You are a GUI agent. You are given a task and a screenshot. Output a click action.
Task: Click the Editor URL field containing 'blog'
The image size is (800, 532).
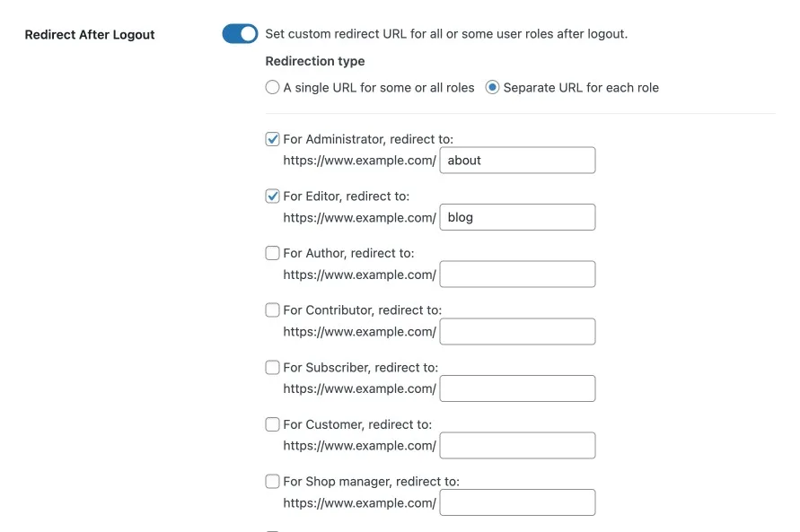coord(517,217)
